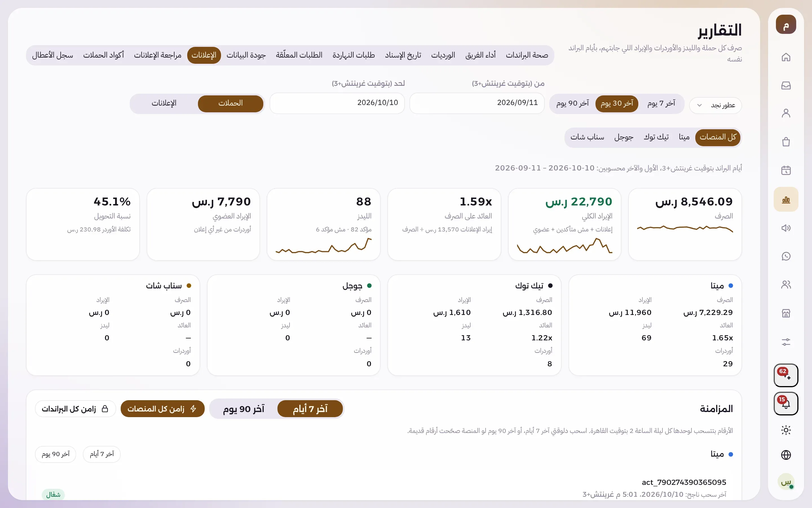
Task: Open the globe language icon
Action: pyautogui.click(x=786, y=455)
